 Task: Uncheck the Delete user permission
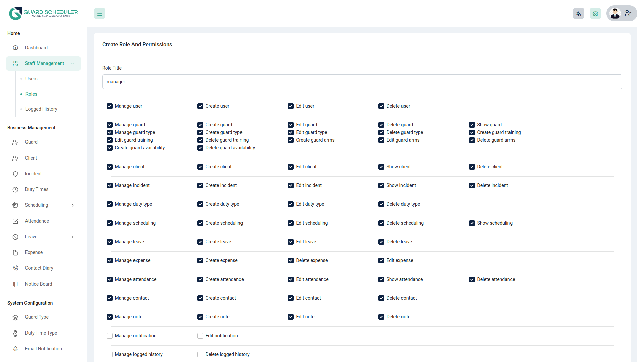coord(381,106)
